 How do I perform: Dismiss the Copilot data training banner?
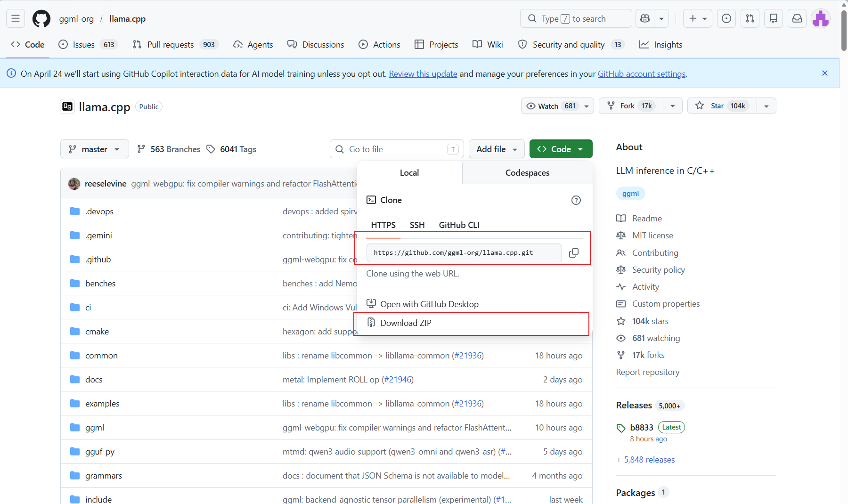[825, 73]
